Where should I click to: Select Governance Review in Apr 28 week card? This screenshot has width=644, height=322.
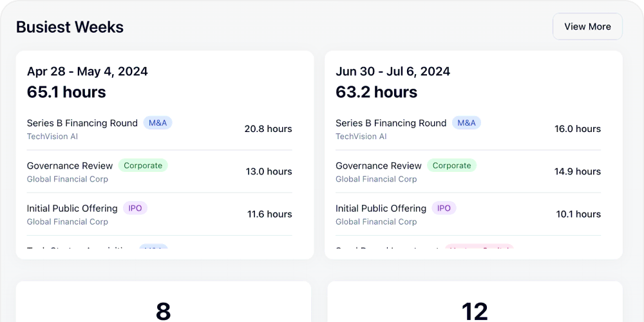coord(70,166)
